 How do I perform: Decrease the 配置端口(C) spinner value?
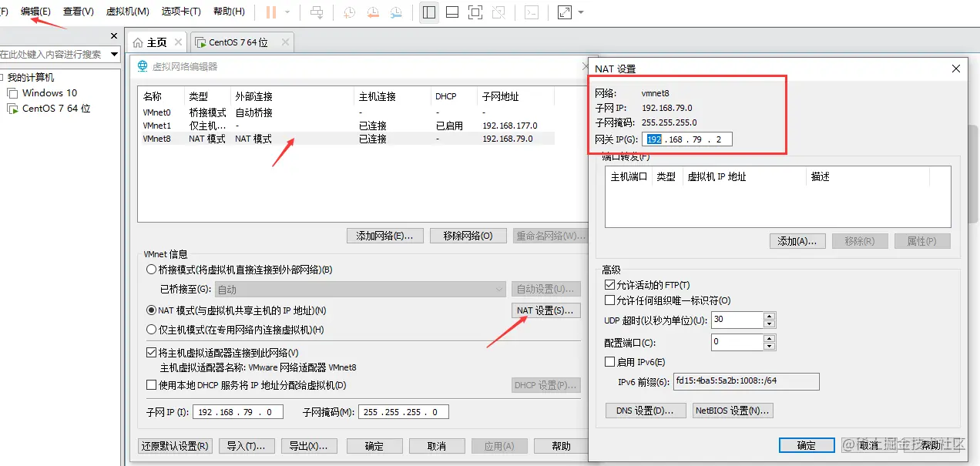click(x=770, y=347)
